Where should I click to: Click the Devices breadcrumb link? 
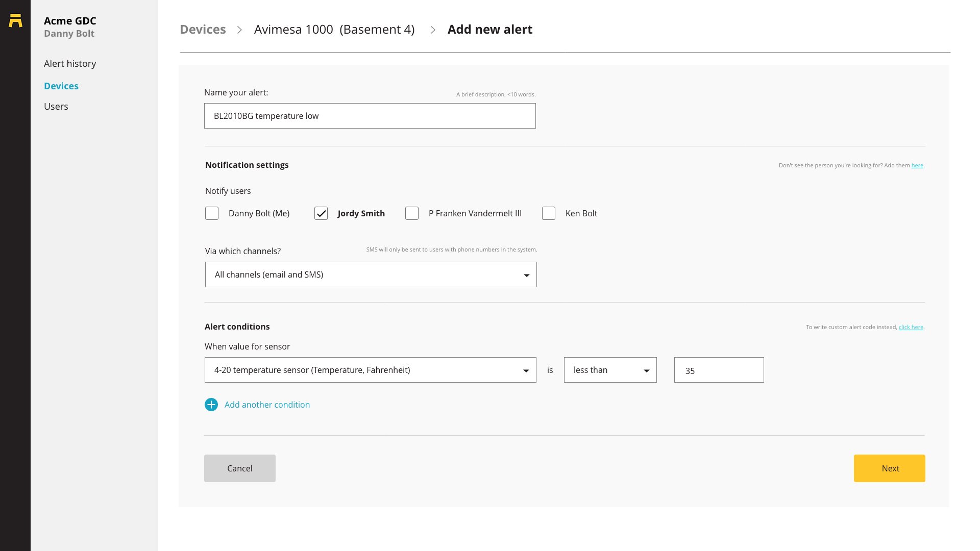(203, 30)
